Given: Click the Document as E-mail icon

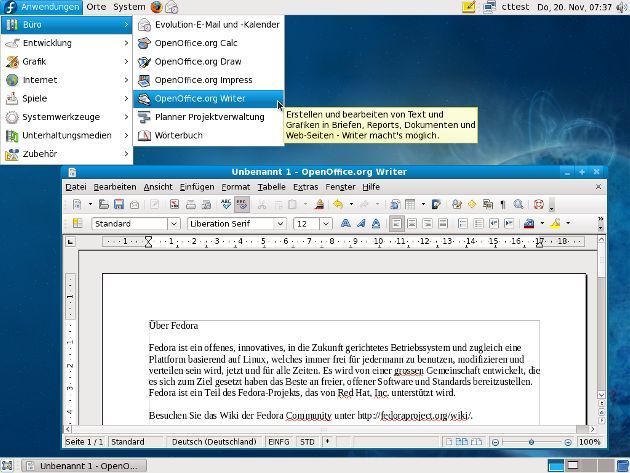Looking at the screenshot, I should (x=135, y=205).
